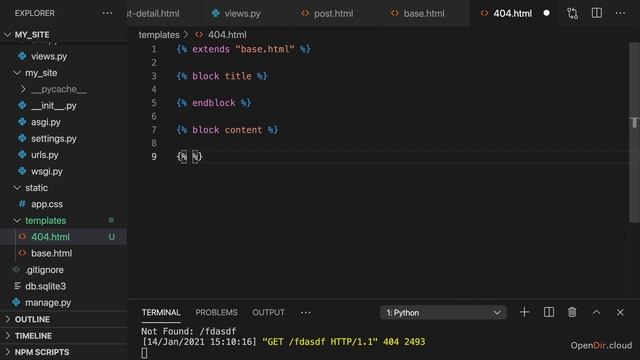Select the TERMINAL panel tab

(161, 313)
